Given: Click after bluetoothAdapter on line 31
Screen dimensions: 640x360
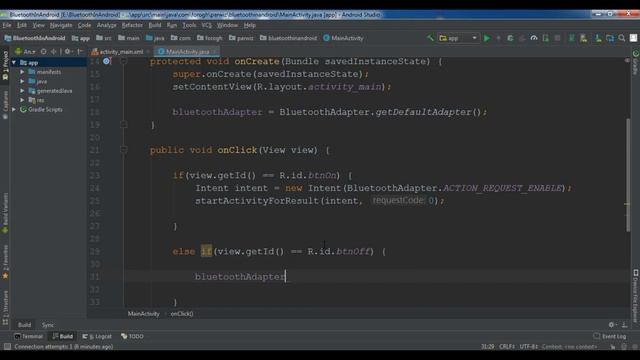Looking at the screenshot, I should 286,277.
